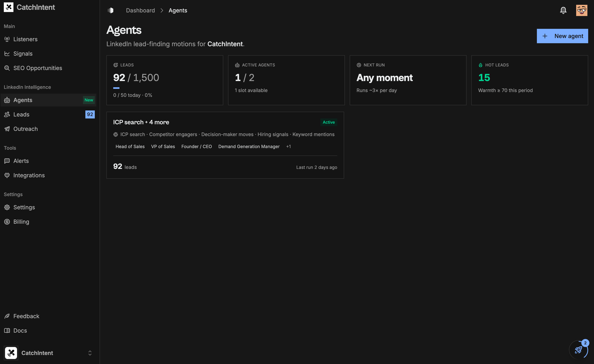
Task: Open Leads from the sidebar
Action: (21, 114)
